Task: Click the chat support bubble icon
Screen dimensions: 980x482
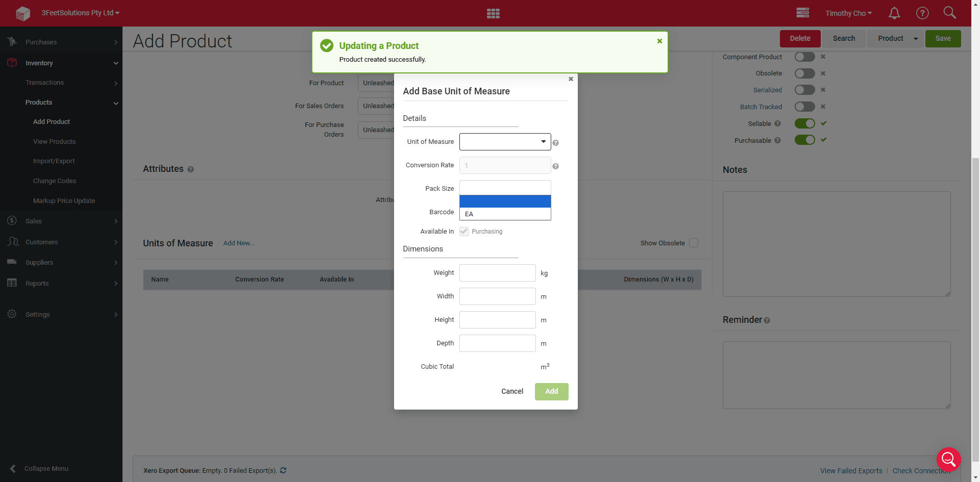Action: (x=949, y=460)
